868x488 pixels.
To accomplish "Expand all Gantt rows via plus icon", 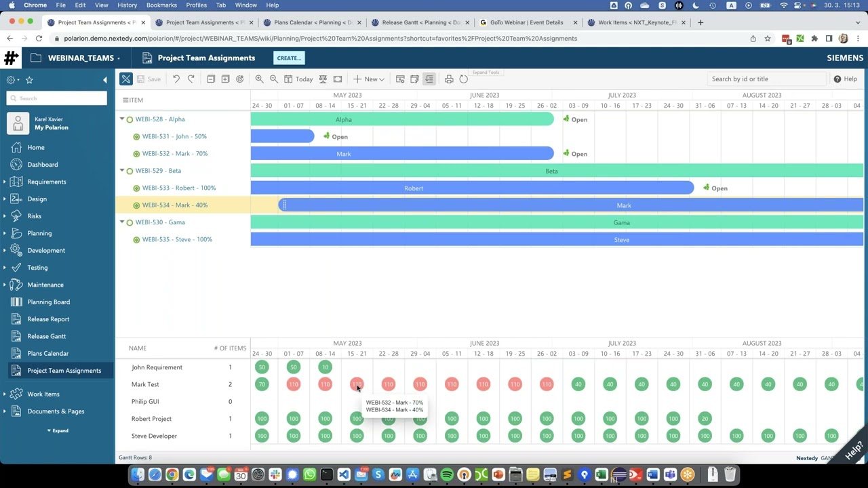I will (225, 79).
